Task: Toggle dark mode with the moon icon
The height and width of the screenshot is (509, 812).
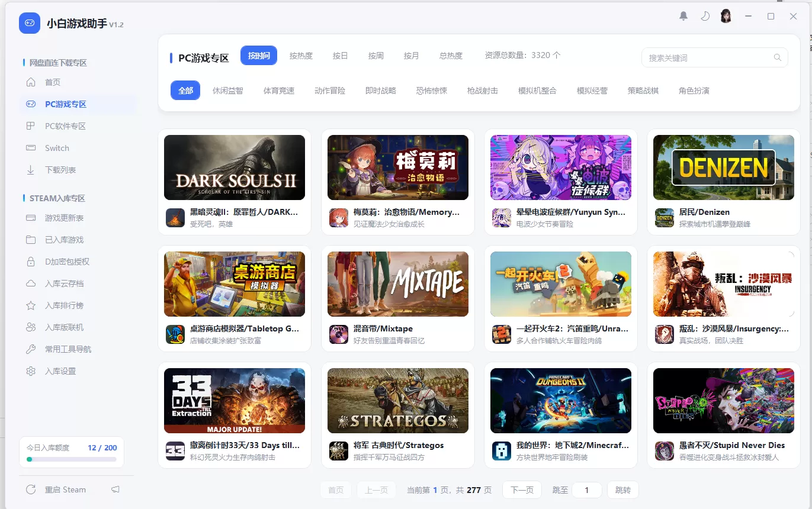Action: pos(705,16)
